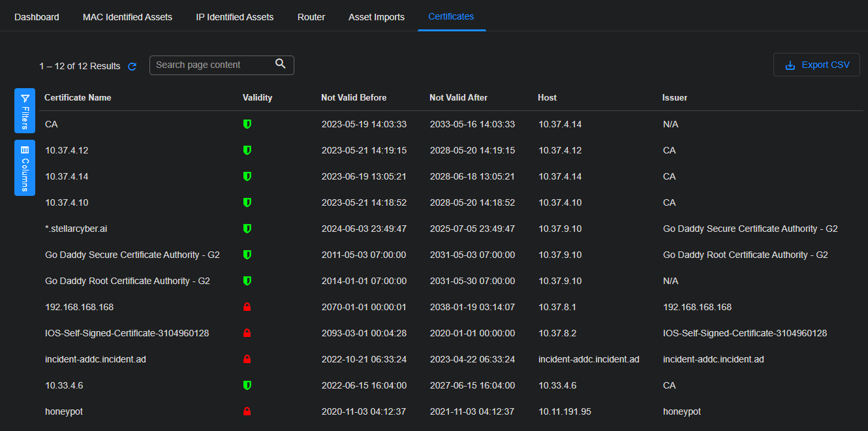Click green shield icon for *.stellarcyber.ai
This screenshot has height=431, width=868.
click(247, 229)
